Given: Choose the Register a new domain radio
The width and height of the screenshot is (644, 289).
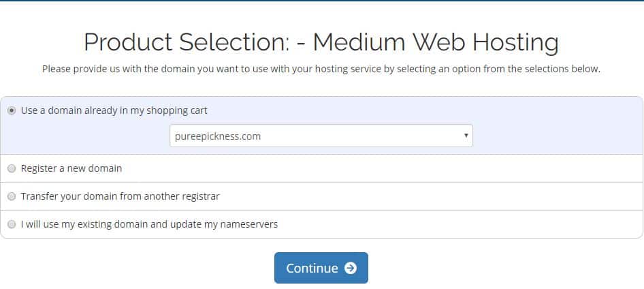Looking at the screenshot, I should 12,168.
